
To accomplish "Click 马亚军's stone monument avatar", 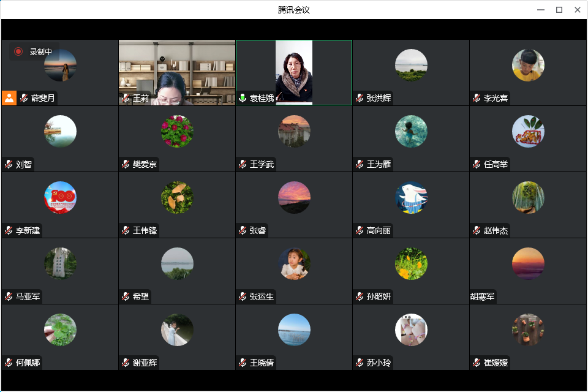I will 60,264.
